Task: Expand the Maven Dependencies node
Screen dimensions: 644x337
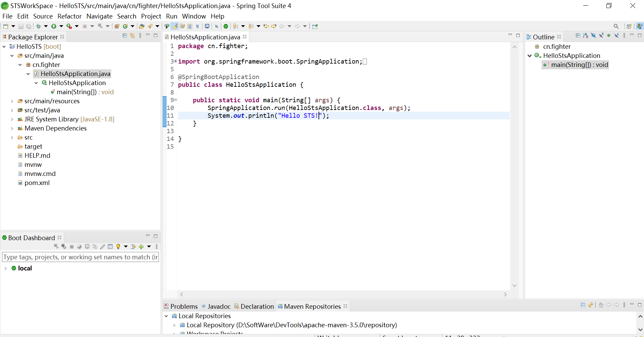Action: (x=12, y=128)
